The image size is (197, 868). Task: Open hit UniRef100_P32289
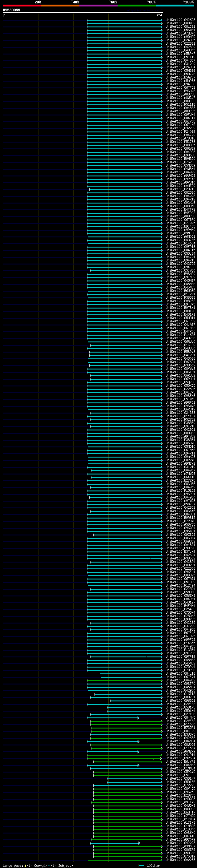point(180,128)
